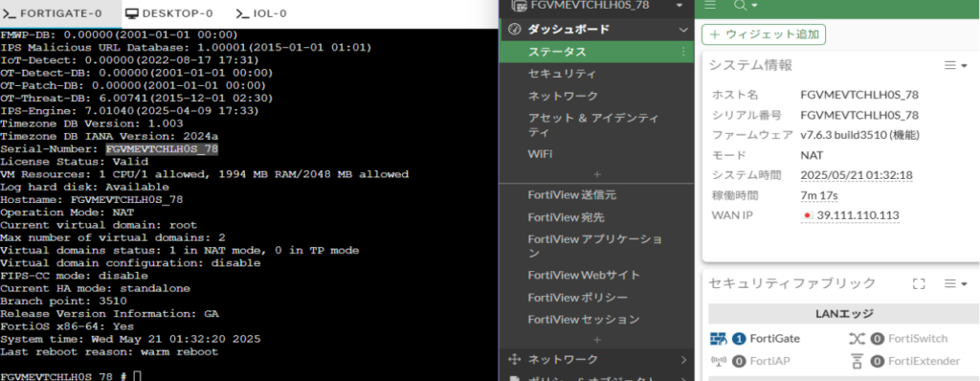
Task: Click the FortiGate count badge showing 1
Action: click(739, 339)
